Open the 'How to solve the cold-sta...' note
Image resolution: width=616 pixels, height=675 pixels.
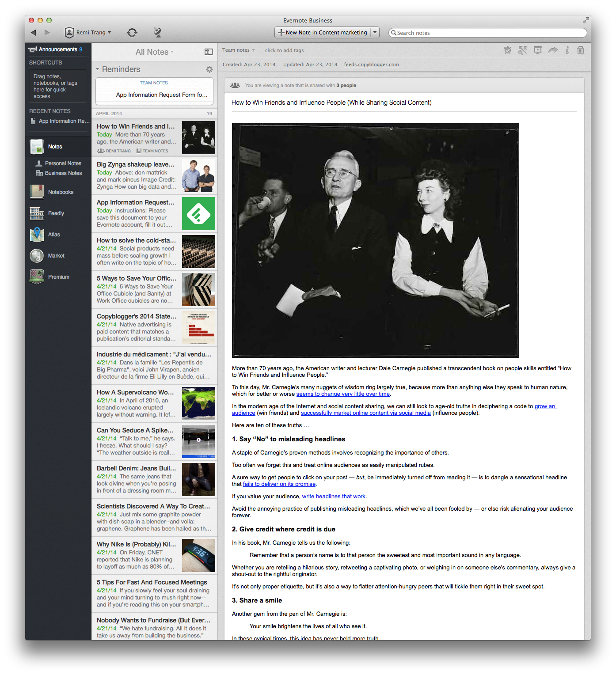154,252
